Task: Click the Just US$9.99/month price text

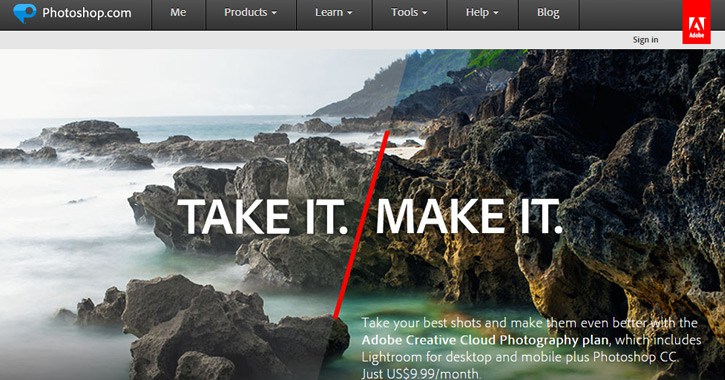Action: click(x=421, y=374)
